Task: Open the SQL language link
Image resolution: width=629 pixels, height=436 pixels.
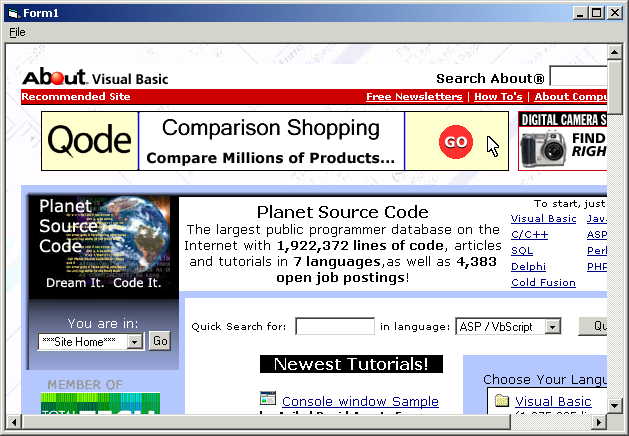Action: pyautogui.click(x=522, y=251)
